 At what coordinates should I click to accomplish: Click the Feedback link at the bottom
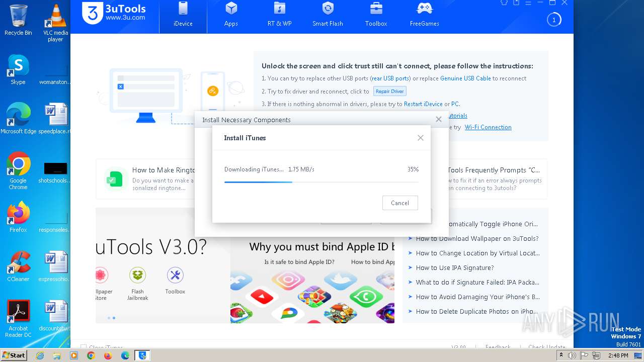click(498, 347)
